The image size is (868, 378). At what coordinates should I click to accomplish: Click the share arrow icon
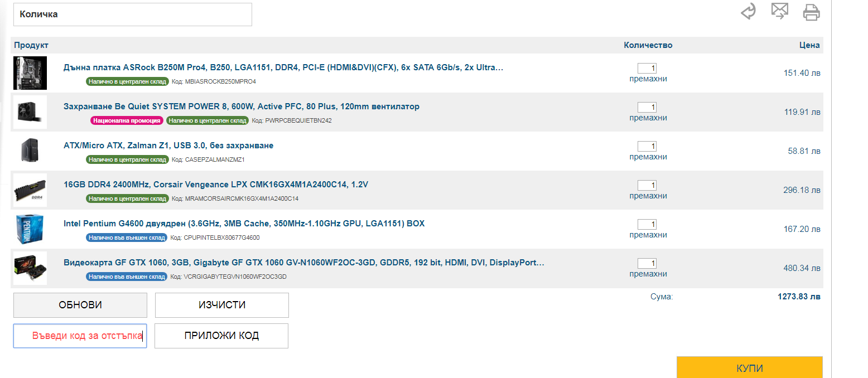click(x=748, y=12)
